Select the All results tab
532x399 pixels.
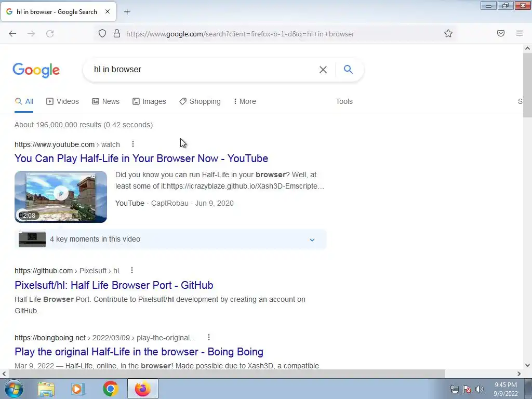point(24,101)
